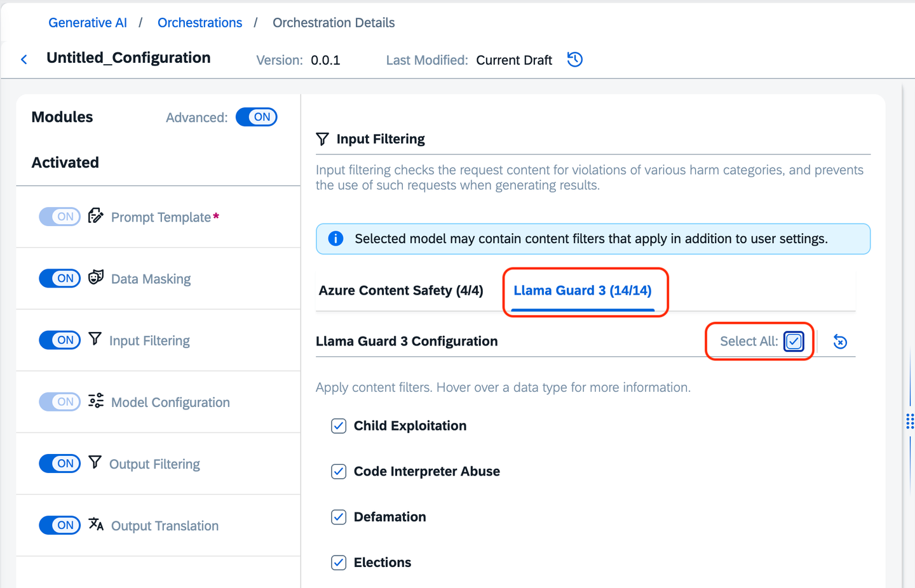Turn off the Input Filtering switch
This screenshot has height=588, width=915.
click(60, 340)
